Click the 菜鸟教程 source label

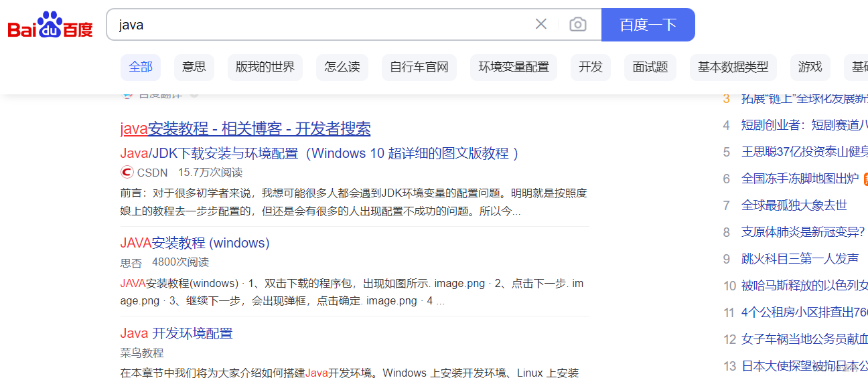coord(142,353)
